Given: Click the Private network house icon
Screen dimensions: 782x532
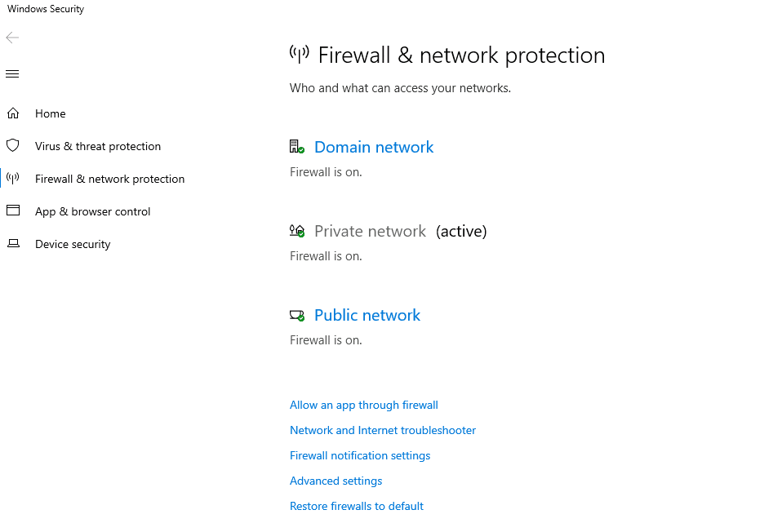Looking at the screenshot, I should [x=296, y=231].
